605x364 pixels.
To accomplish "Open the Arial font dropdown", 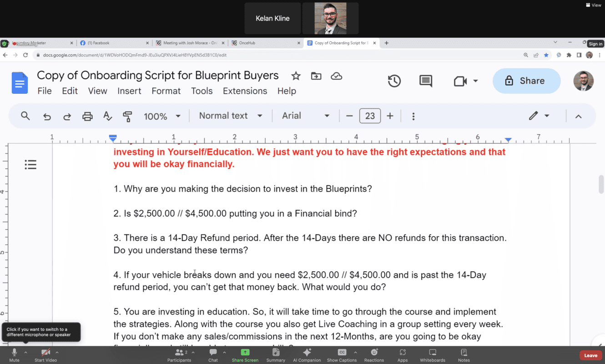I will [306, 116].
